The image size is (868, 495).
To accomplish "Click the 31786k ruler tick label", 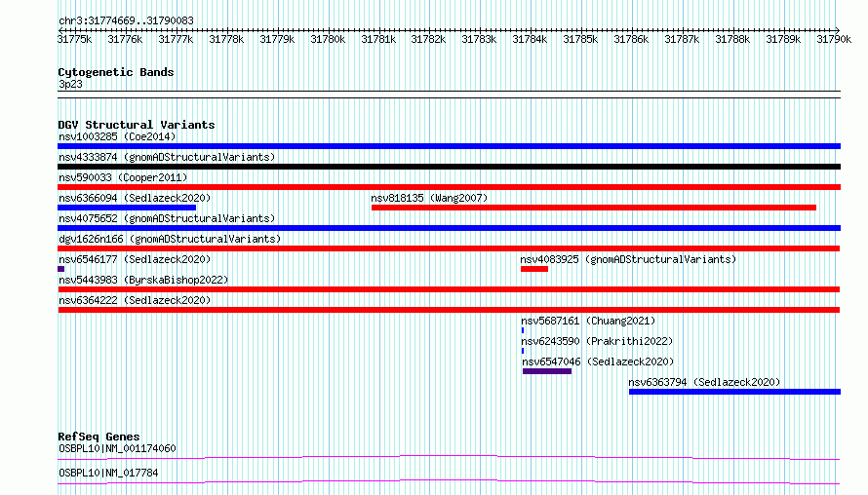I will 631,39.
